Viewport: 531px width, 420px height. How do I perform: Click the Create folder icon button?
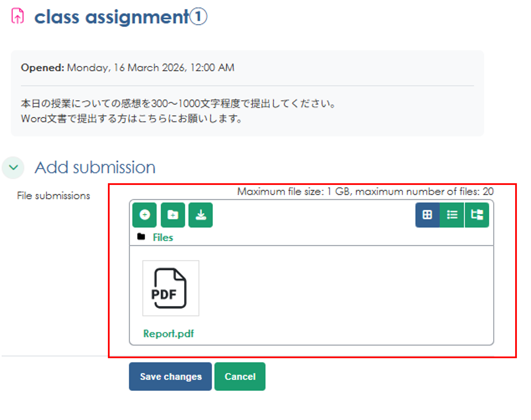[x=172, y=215]
